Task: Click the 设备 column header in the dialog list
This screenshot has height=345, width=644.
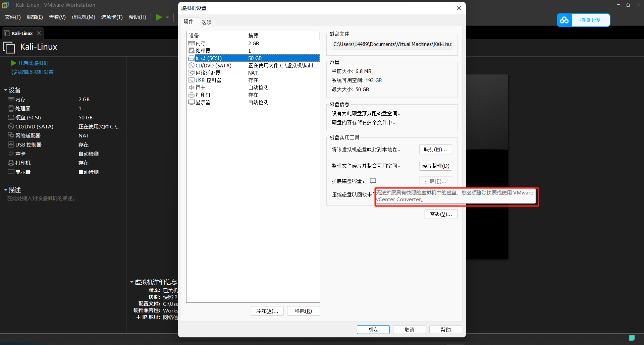Action: (x=216, y=36)
